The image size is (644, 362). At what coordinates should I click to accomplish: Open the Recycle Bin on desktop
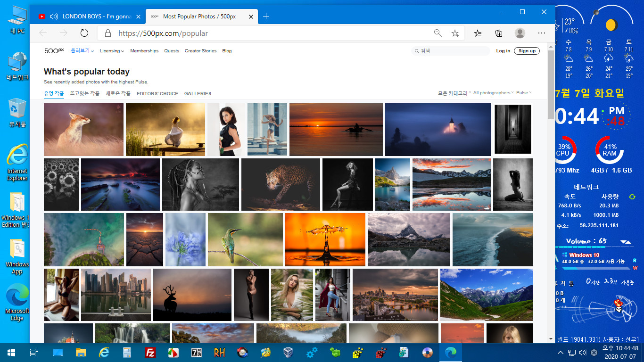[x=17, y=113]
